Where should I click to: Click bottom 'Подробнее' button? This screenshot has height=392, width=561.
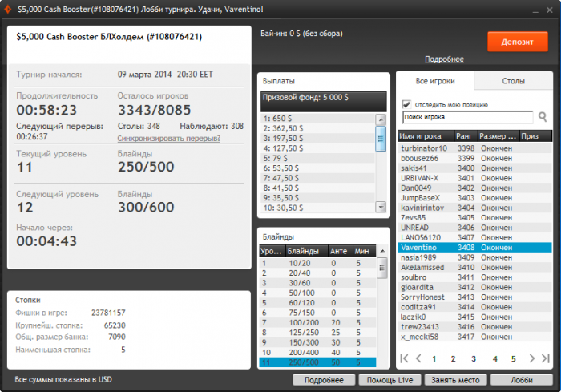(324, 380)
